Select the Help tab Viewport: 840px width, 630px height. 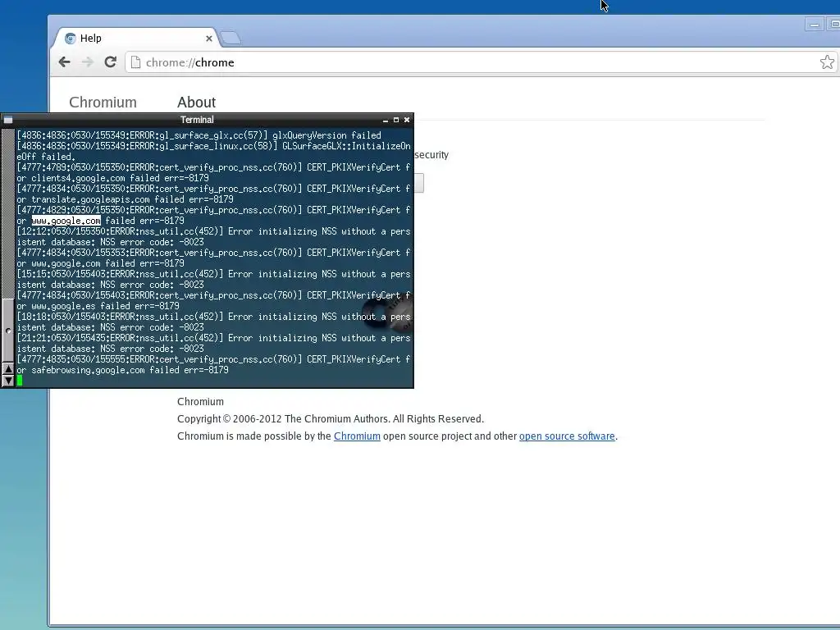click(x=137, y=38)
